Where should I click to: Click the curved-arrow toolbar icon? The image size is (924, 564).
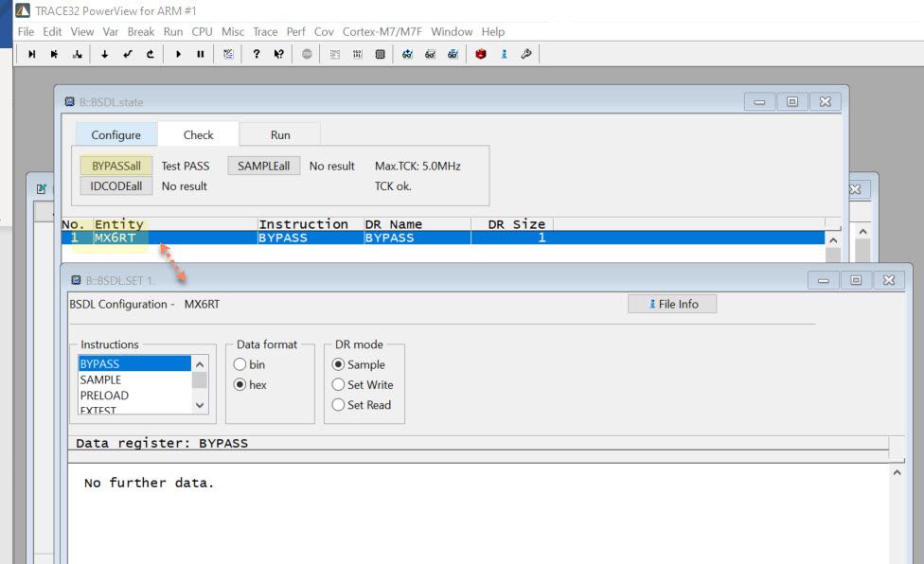[x=151, y=54]
